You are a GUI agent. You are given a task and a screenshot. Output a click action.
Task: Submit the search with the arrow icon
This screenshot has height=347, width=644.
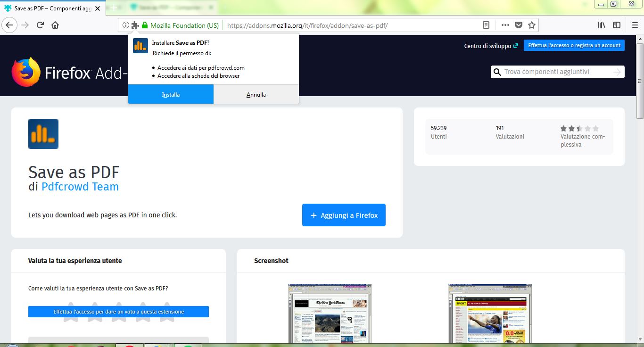coord(617,72)
